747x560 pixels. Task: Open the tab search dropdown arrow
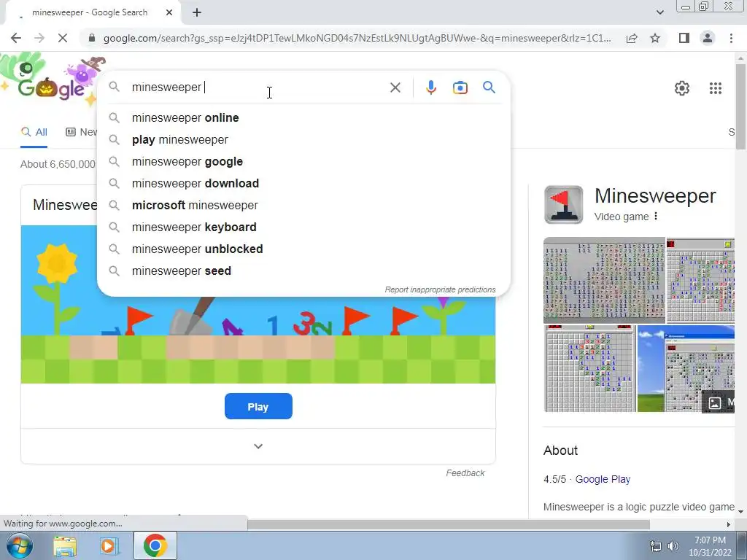[659, 12]
